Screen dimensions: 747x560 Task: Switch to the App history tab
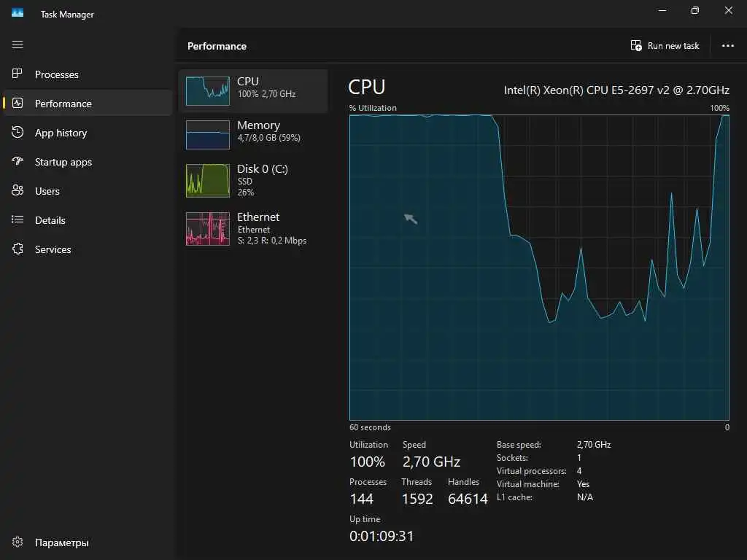point(61,133)
